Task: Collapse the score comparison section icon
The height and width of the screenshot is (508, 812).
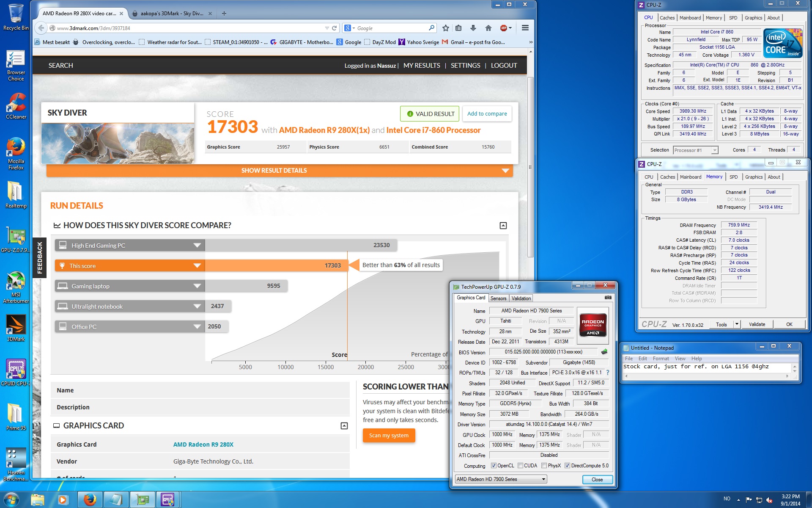Action: click(x=503, y=226)
